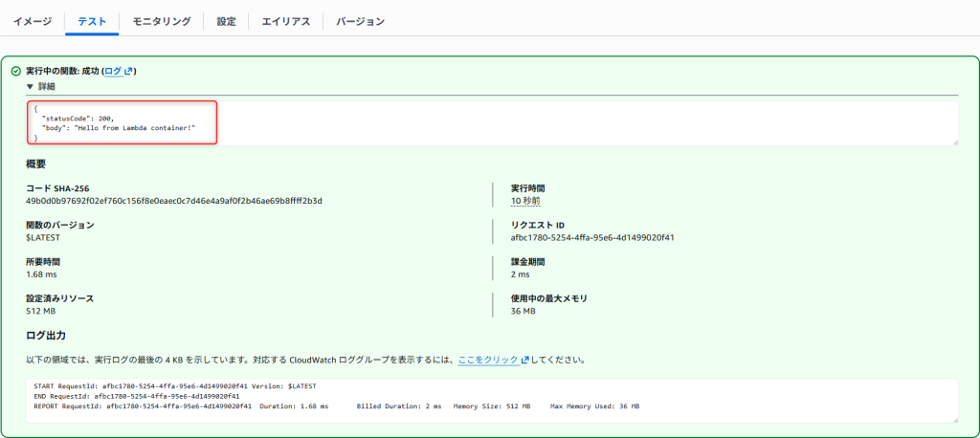The width and height of the screenshot is (980, 438).
Task: Collapse the 詳細 disclosure triangle
Action: click(30, 86)
